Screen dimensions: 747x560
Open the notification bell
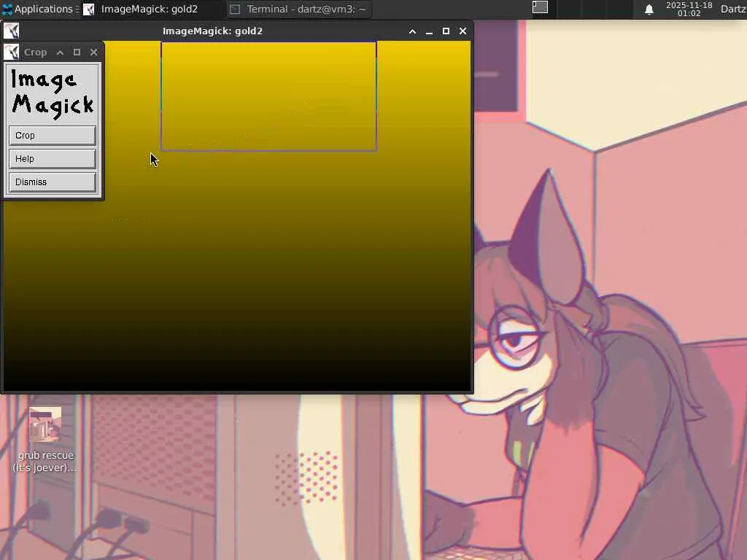[x=649, y=9]
